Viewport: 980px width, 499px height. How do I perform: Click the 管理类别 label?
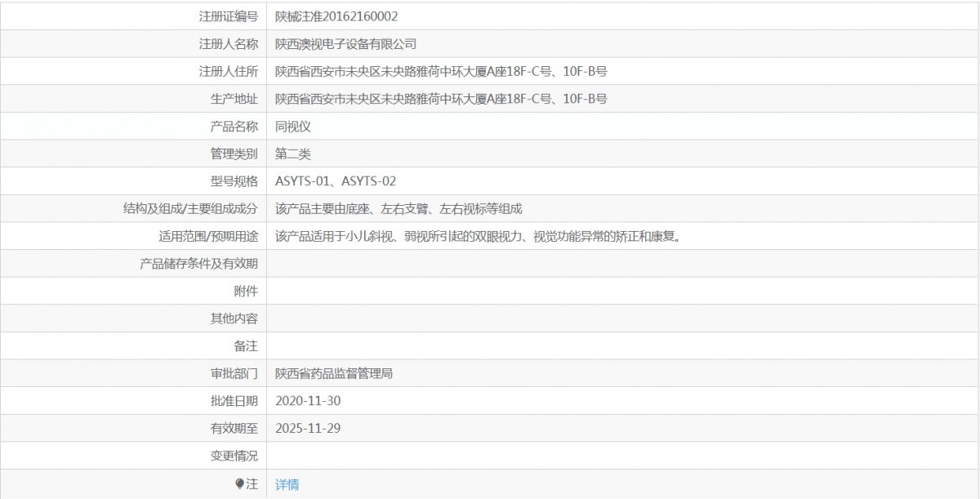click(x=234, y=154)
